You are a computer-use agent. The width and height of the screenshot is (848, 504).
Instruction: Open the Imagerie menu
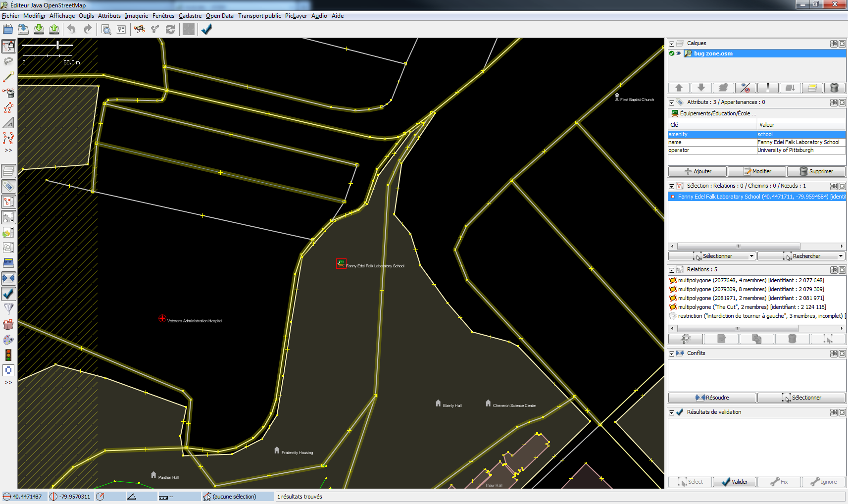[136, 16]
